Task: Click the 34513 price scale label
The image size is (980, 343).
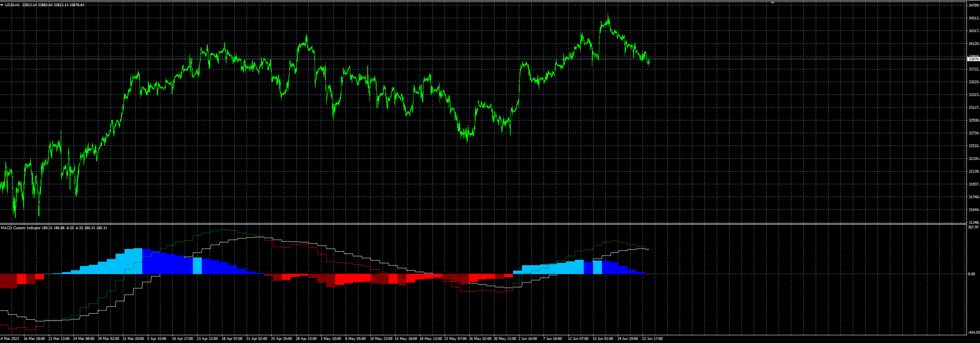Action: [974, 18]
